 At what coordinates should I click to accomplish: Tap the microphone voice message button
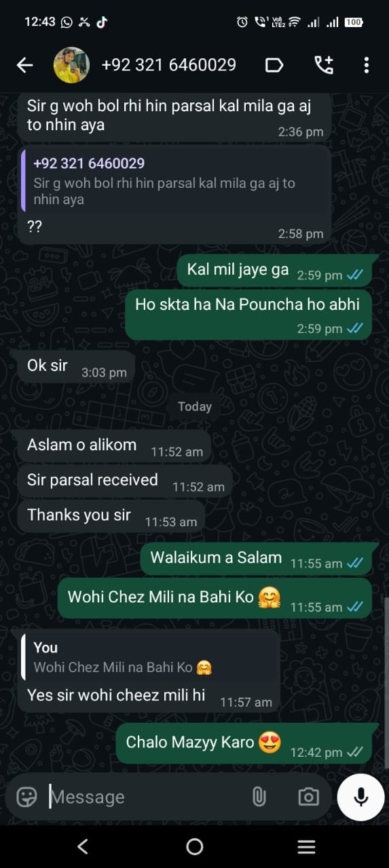tap(360, 797)
